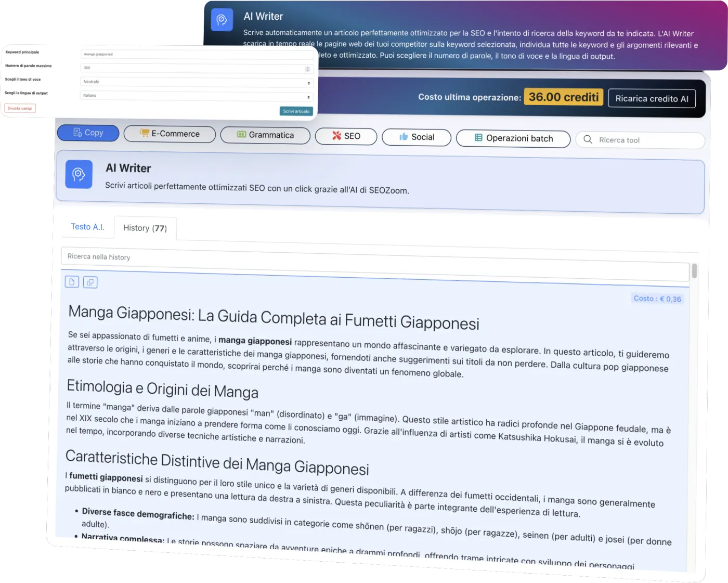Click the single-page copy icon above the article

click(x=72, y=282)
